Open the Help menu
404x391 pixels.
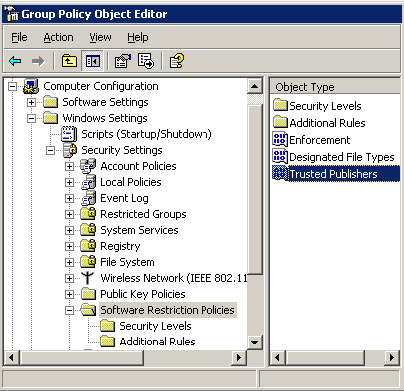[x=138, y=37]
